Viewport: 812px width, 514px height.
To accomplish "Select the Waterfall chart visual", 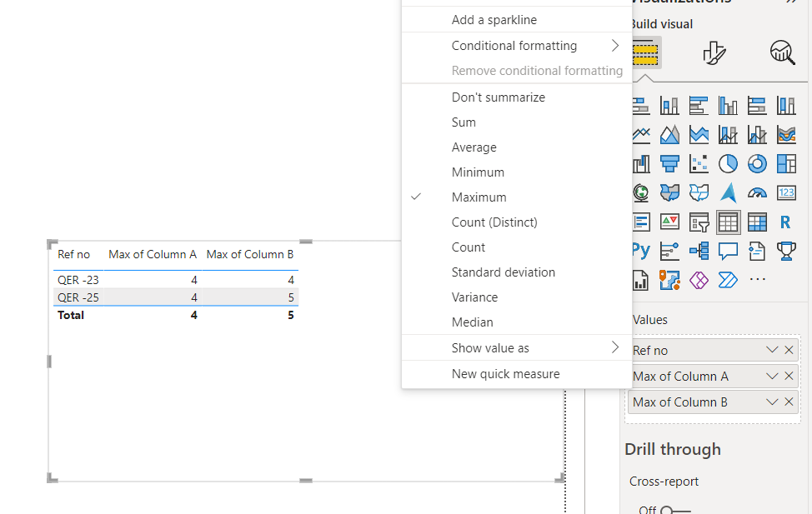I will click(641, 164).
